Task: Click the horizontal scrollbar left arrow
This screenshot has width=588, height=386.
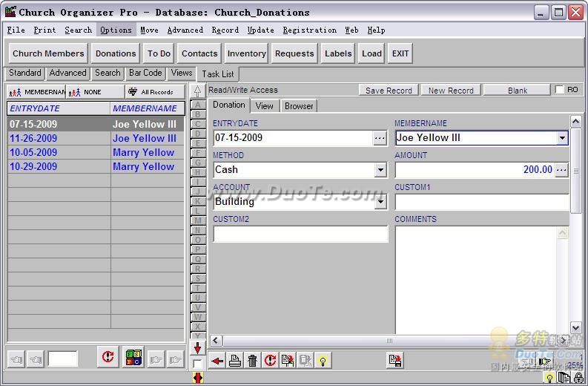Action: (x=215, y=341)
